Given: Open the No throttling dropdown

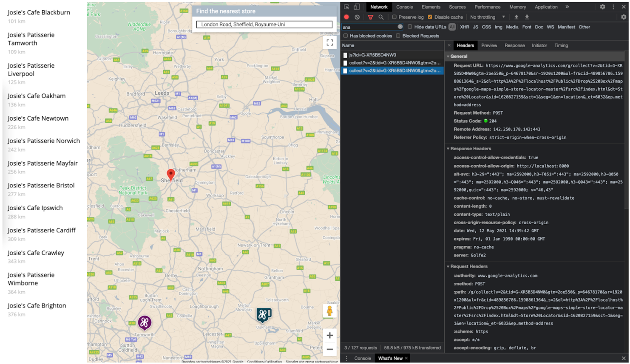Looking at the screenshot, I should [487, 17].
